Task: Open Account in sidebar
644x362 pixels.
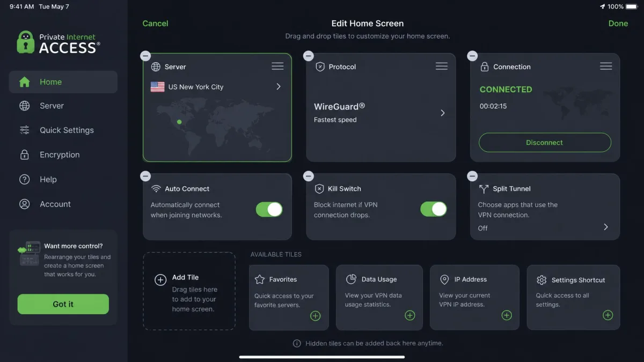Action: [63, 204]
